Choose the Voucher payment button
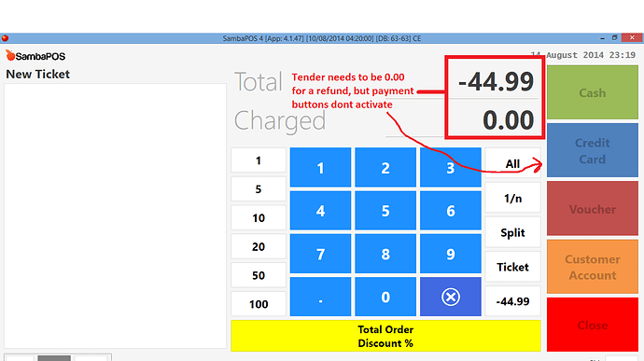The height and width of the screenshot is (361, 644). (x=593, y=209)
